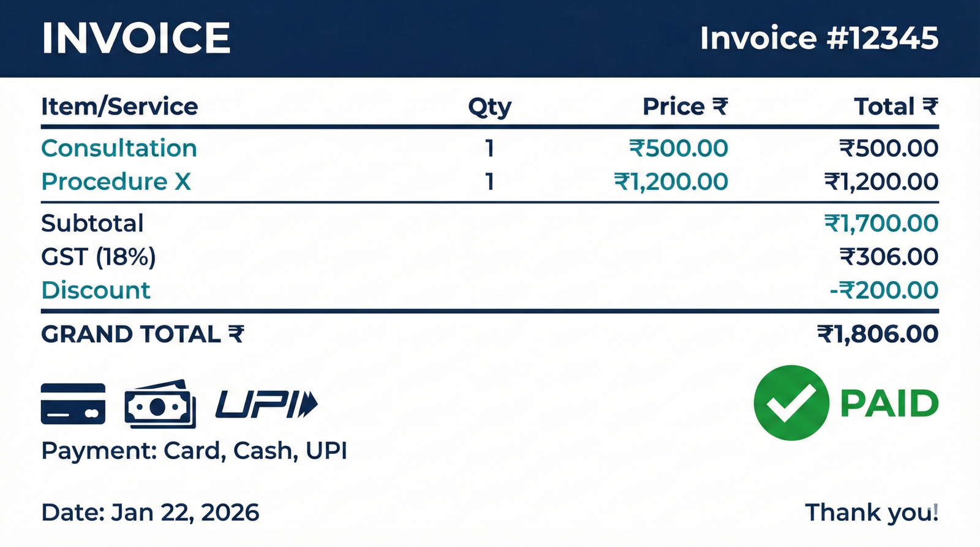The height and width of the screenshot is (547, 980).
Task: Click the ₹1,806.00 grand total amount
Action: 877,334
